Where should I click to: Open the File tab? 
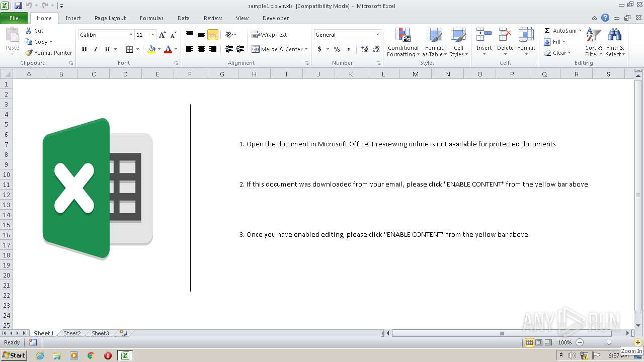click(14, 18)
